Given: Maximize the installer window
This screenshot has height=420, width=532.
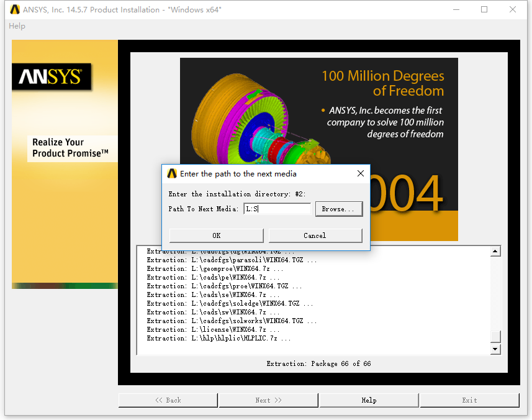Looking at the screenshot, I should pyautogui.click(x=484, y=9).
